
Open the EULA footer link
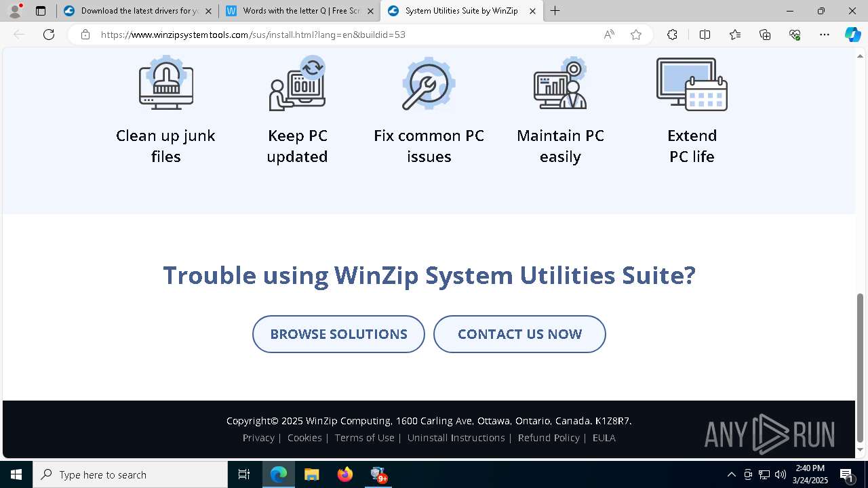(x=604, y=438)
